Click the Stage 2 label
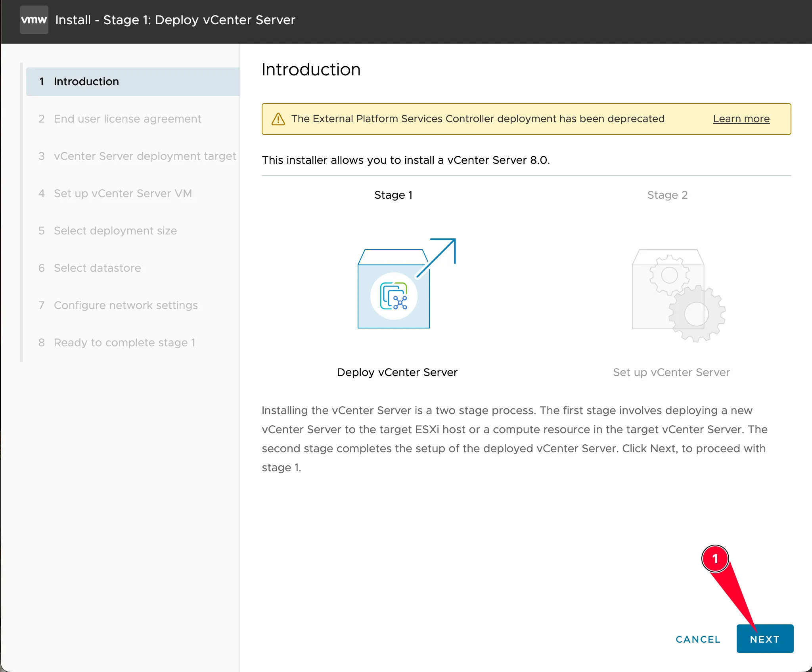This screenshot has width=812, height=672. [x=667, y=195]
